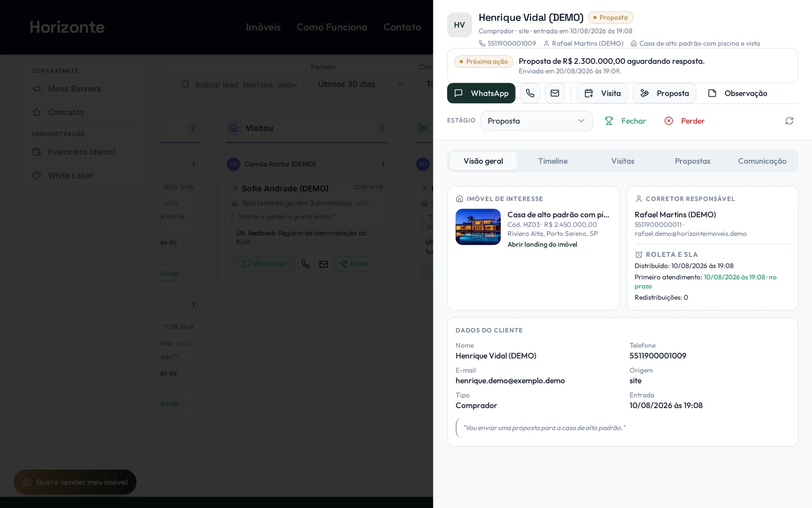The width and height of the screenshot is (812, 508).
Task: Click the email envelope icon button in drawer
Action: pyautogui.click(x=555, y=93)
